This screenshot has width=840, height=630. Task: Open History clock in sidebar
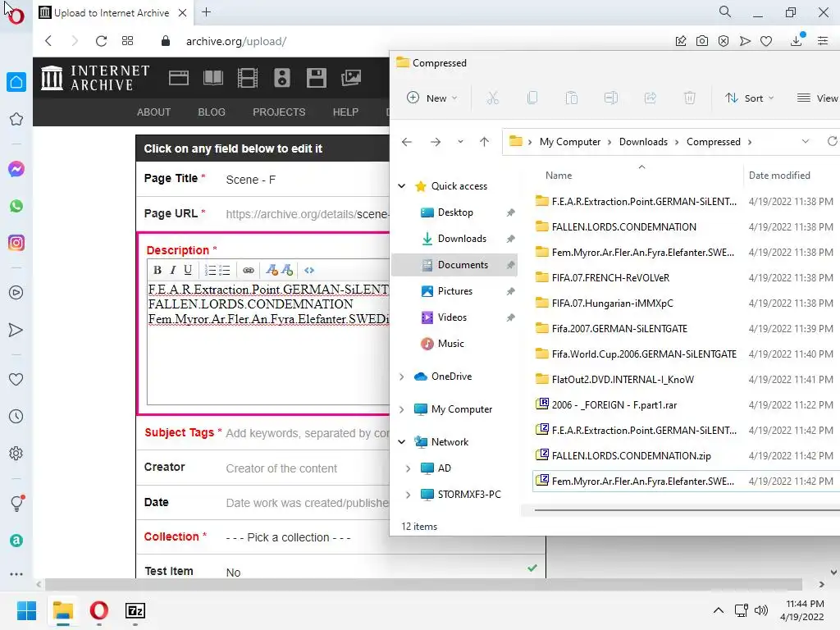[x=16, y=416]
